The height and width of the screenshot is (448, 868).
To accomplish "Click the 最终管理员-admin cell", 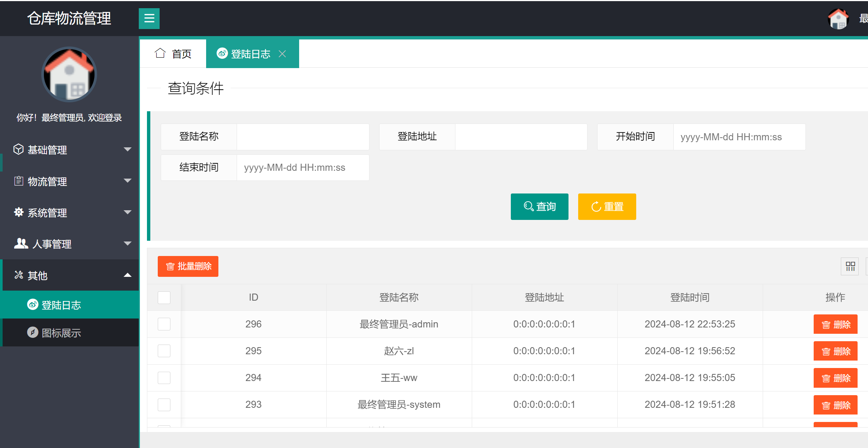I will [399, 324].
